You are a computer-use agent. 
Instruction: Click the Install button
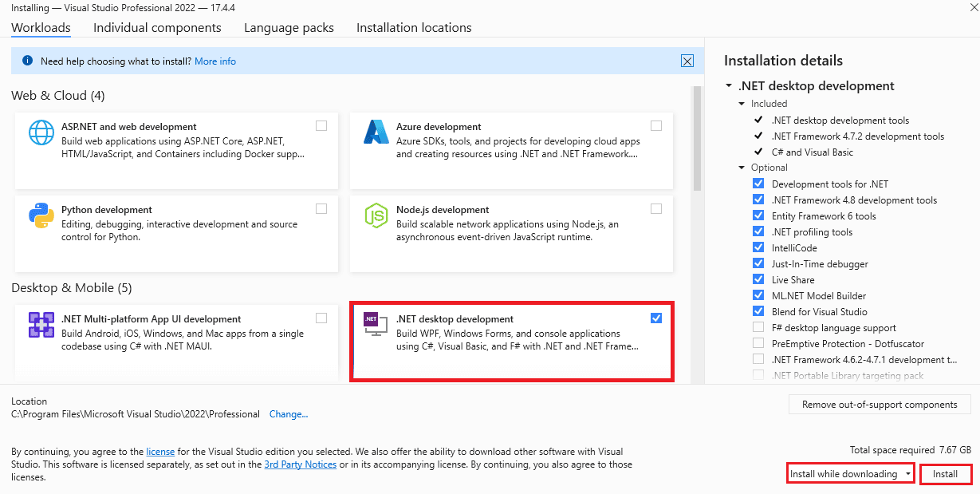[946, 474]
